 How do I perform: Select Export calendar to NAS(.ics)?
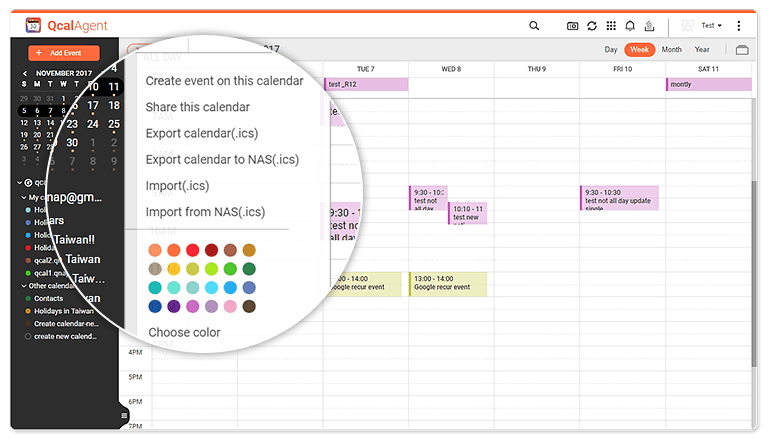click(x=222, y=159)
